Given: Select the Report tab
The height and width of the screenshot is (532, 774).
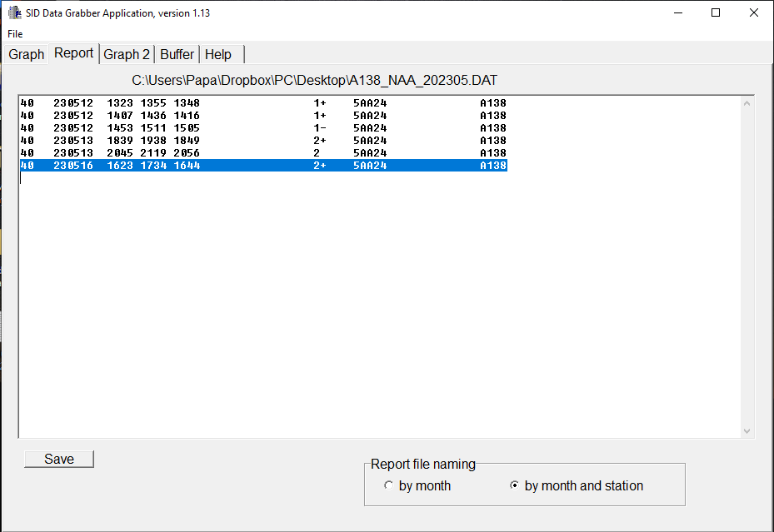Looking at the screenshot, I should (x=73, y=52).
